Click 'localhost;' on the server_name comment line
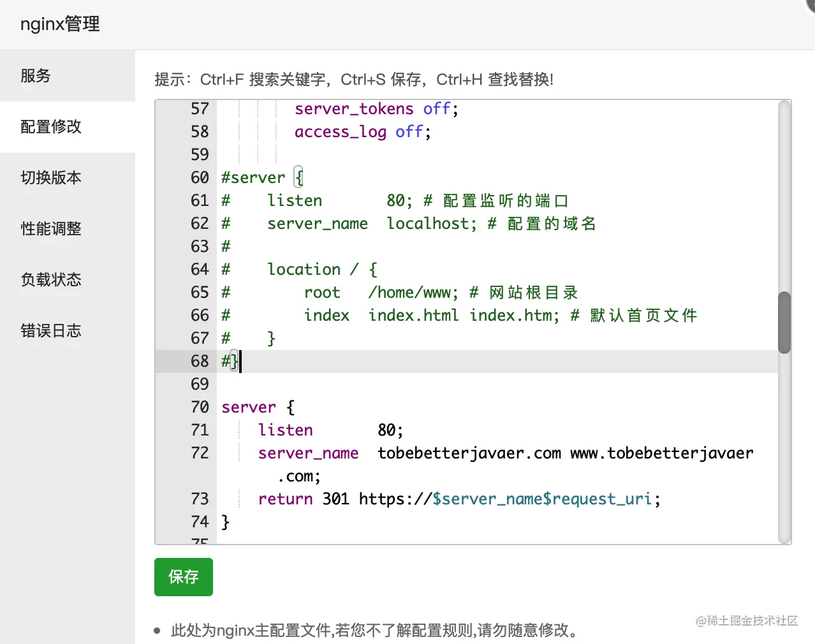This screenshot has width=815, height=644. [x=432, y=224]
